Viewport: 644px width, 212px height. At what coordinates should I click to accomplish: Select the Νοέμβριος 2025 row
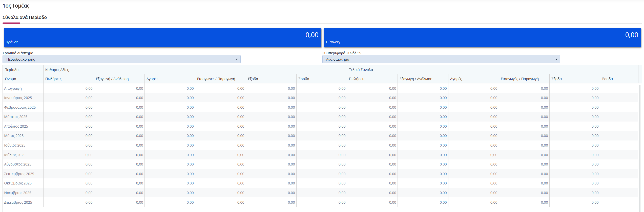320,193
